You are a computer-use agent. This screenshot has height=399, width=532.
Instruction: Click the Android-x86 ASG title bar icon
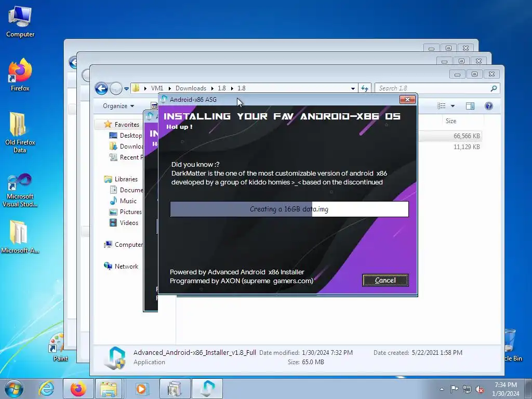[x=164, y=99]
